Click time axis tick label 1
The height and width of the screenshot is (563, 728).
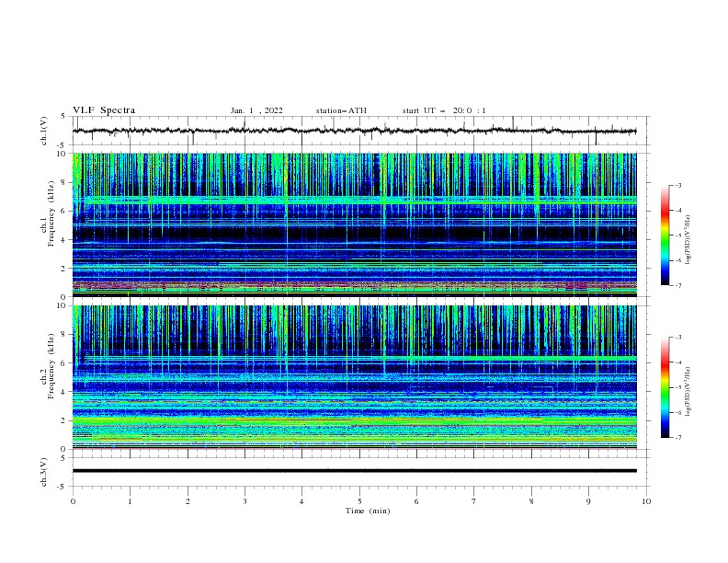click(130, 501)
